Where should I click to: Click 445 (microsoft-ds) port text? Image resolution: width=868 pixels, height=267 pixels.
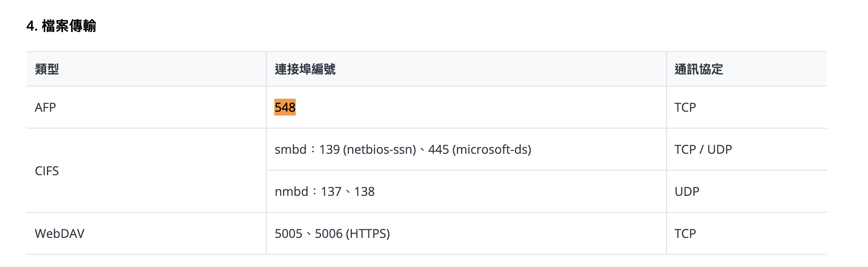click(x=480, y=150)
